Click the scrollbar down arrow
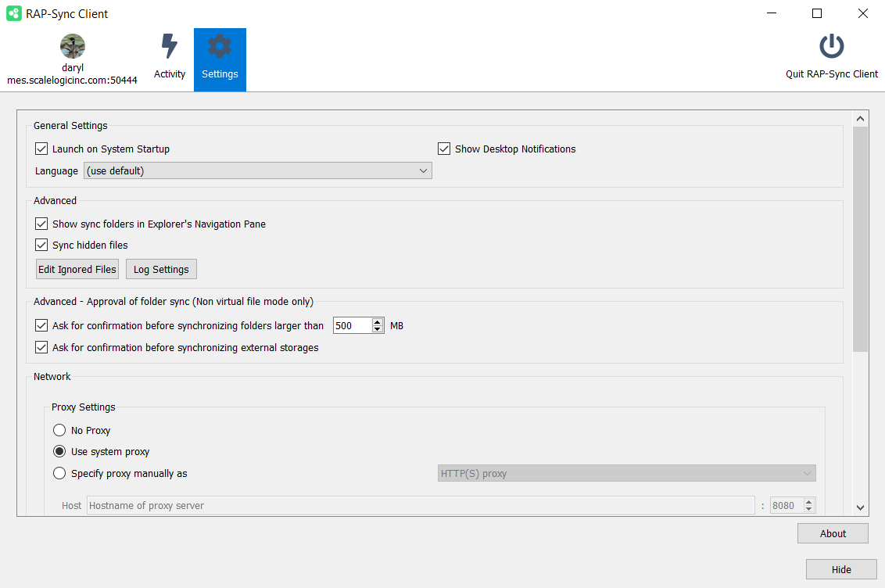 [x=860, y=507]
